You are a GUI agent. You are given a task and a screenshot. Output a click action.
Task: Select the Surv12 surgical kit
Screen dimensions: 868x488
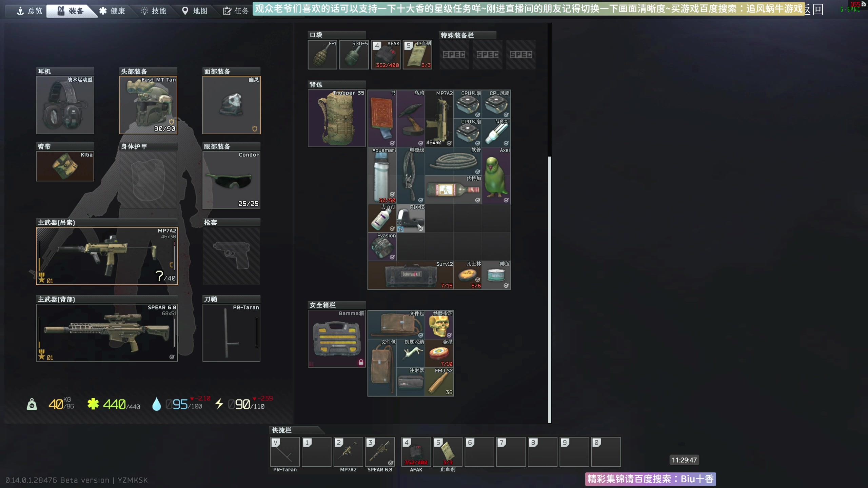[411, 275]
